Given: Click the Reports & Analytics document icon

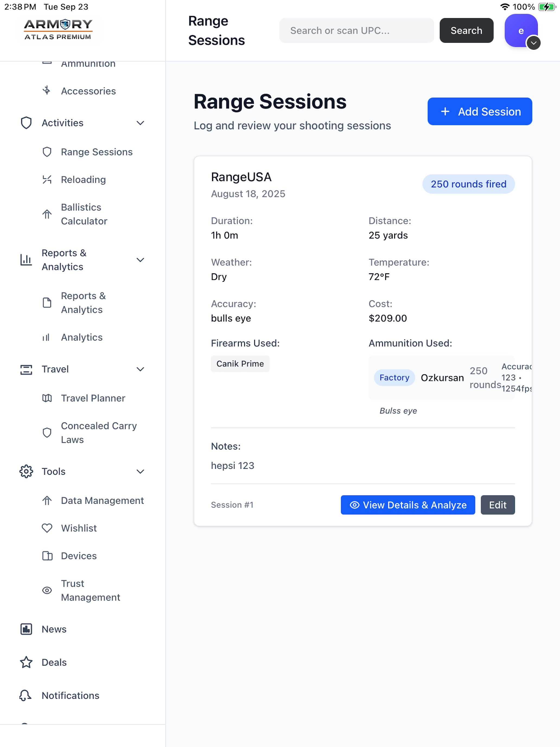Looking at the screenshot, I should [47, 303].
